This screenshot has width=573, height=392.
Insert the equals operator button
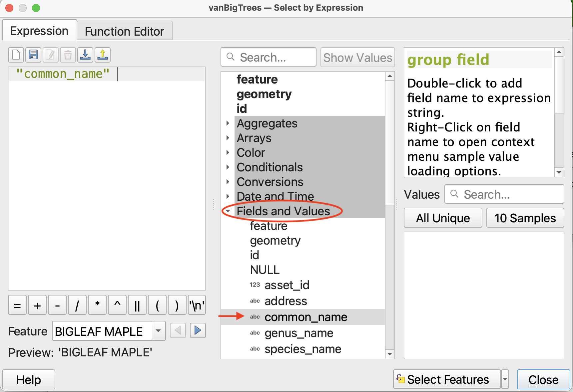point(17,305)
